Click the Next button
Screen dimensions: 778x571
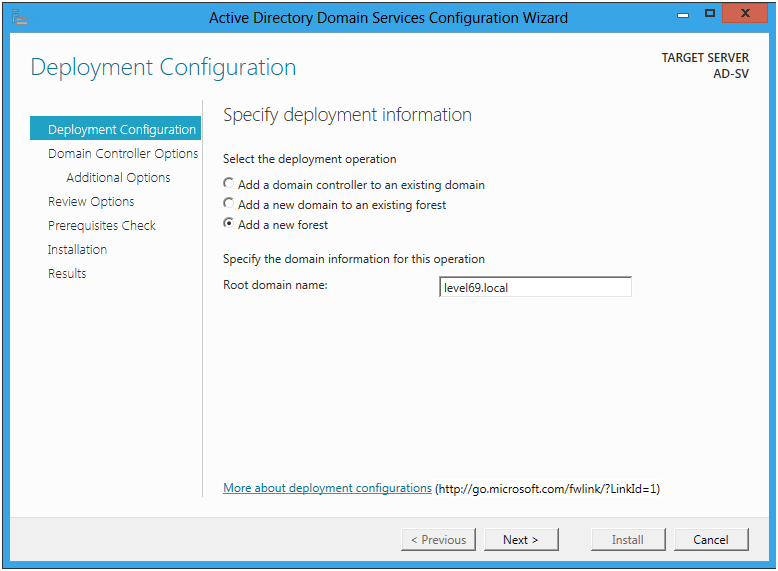tap(521, 539)
